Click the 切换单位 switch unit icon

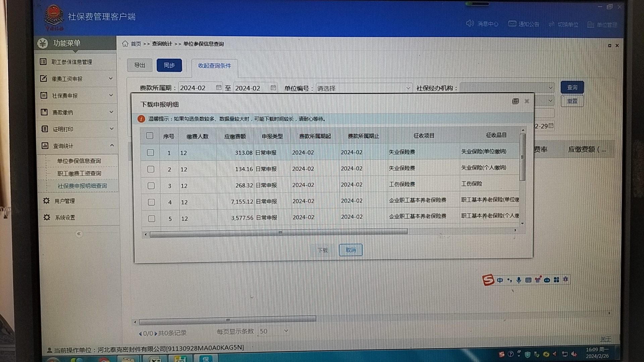click(551, 24)
